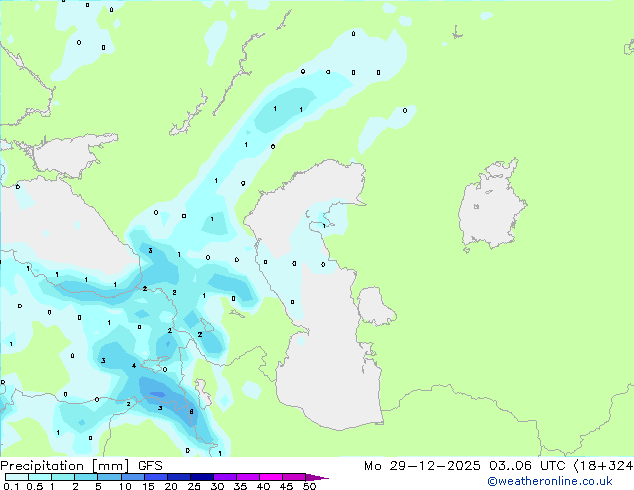Click the '35' legend scale label
The height and width of the screenshot is (490, 634).
pos(240,486)
